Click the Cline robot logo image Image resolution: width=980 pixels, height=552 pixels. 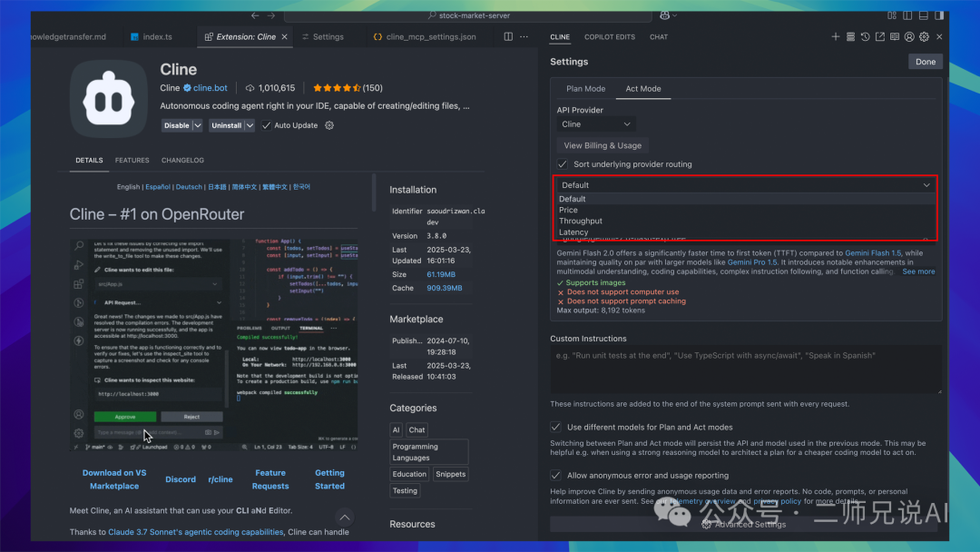(109, 99)
